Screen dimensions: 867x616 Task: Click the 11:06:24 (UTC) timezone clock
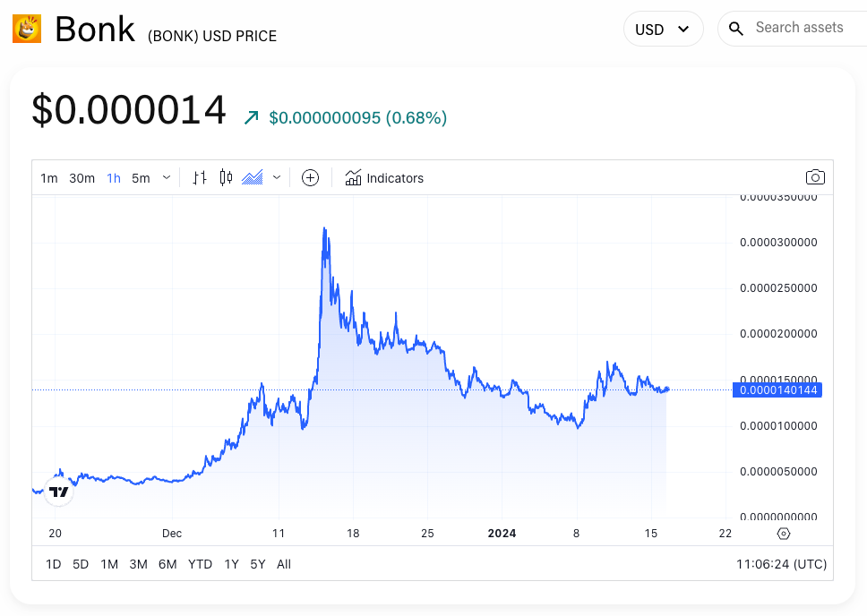(781, 564)
